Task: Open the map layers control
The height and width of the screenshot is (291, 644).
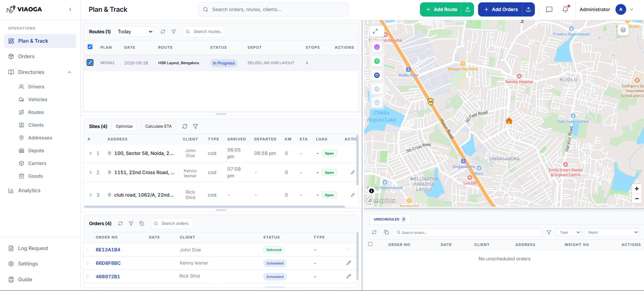Action: pos(623,30)
